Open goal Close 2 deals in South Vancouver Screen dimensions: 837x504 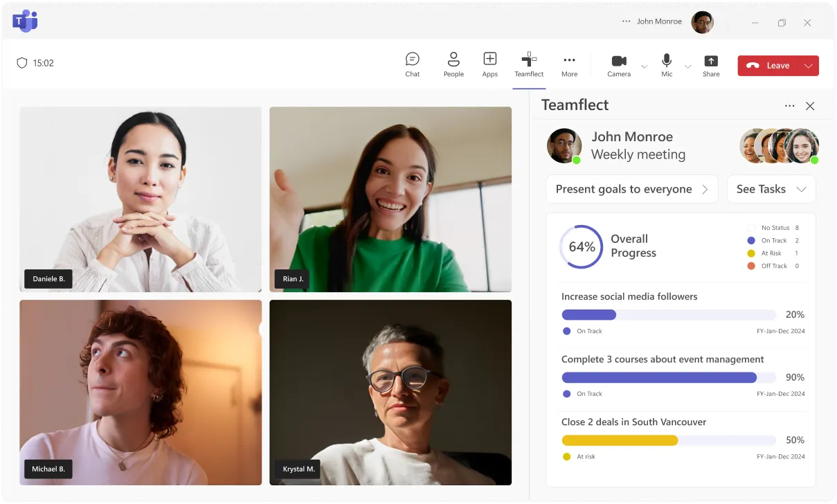click(x=633, y=422)
